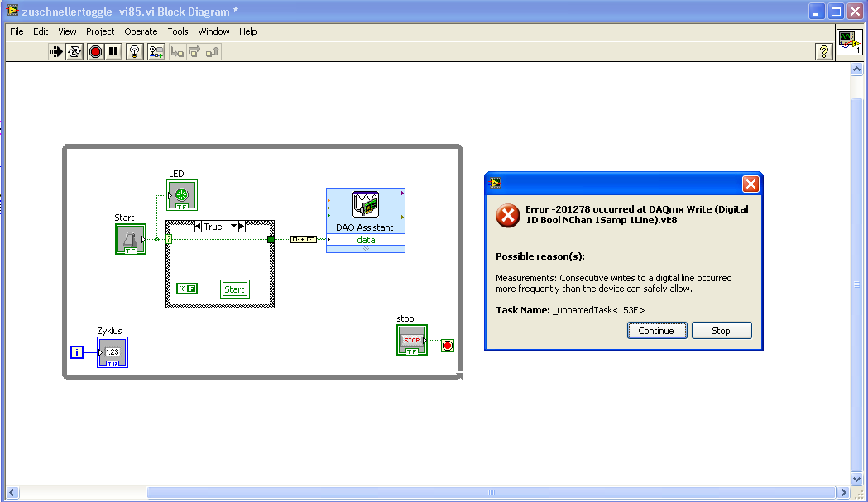Click the VI icon pane in corner
Screen dimensions: 868x502
[849, 42]
